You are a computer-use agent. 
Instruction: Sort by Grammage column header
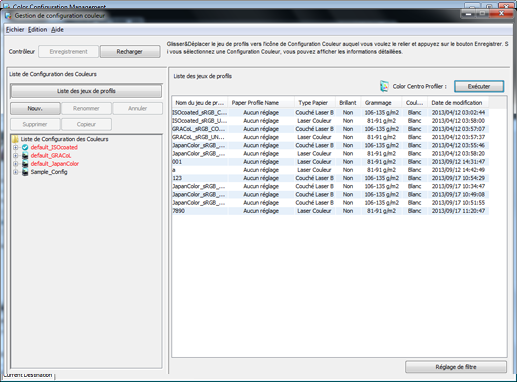(381, 103)
